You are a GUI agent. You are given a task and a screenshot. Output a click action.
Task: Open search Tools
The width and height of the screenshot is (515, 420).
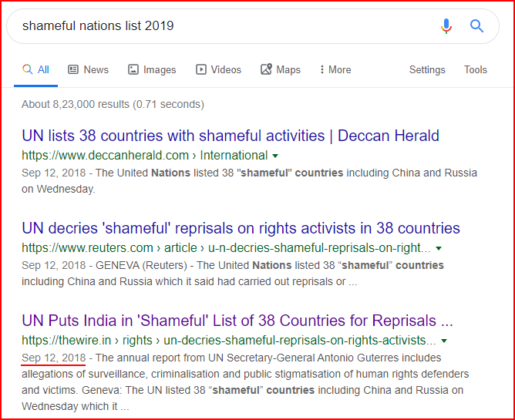click(x=475, y=69)
